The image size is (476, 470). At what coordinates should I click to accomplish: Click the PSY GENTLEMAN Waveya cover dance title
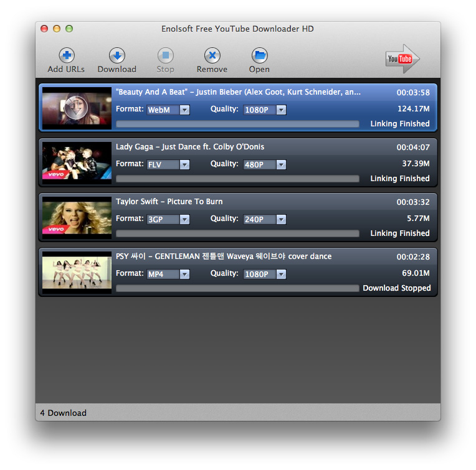224,256
